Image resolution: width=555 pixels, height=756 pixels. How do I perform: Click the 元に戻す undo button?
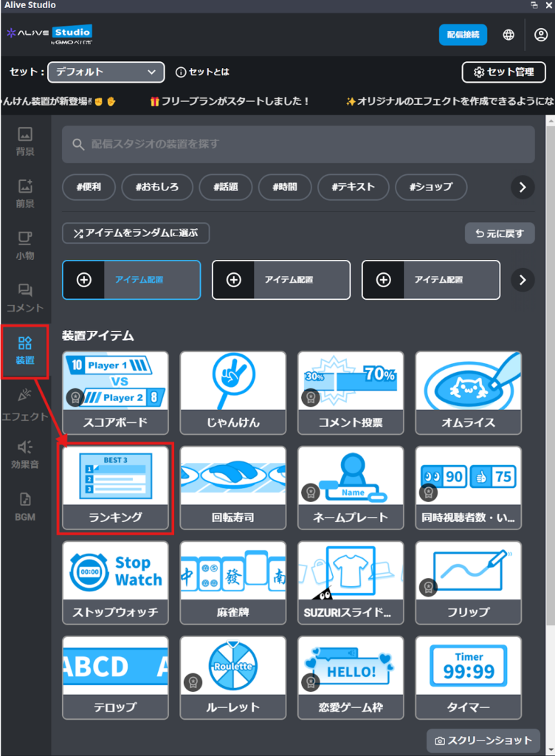[x=500, y=233]
